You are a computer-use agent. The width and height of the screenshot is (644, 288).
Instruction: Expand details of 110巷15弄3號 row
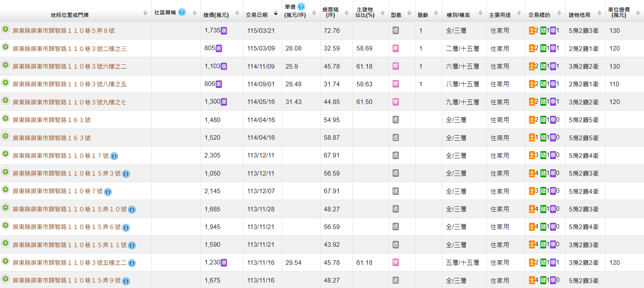coord(5,172)
